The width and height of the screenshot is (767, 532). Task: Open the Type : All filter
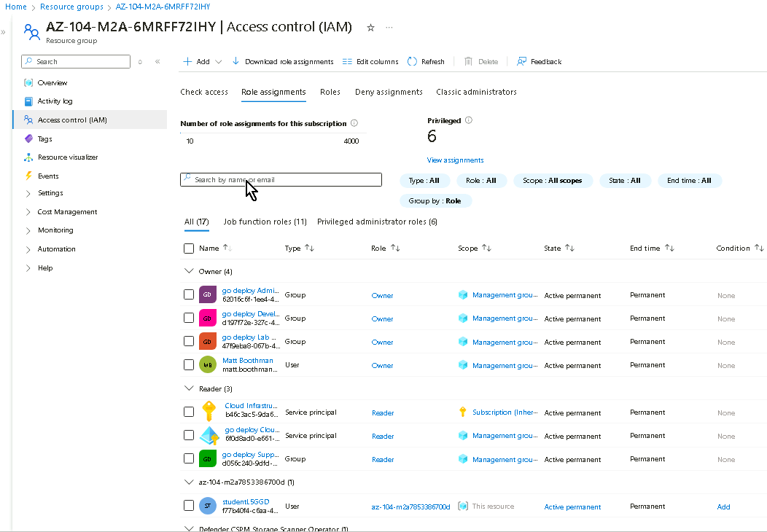(424, 181)
